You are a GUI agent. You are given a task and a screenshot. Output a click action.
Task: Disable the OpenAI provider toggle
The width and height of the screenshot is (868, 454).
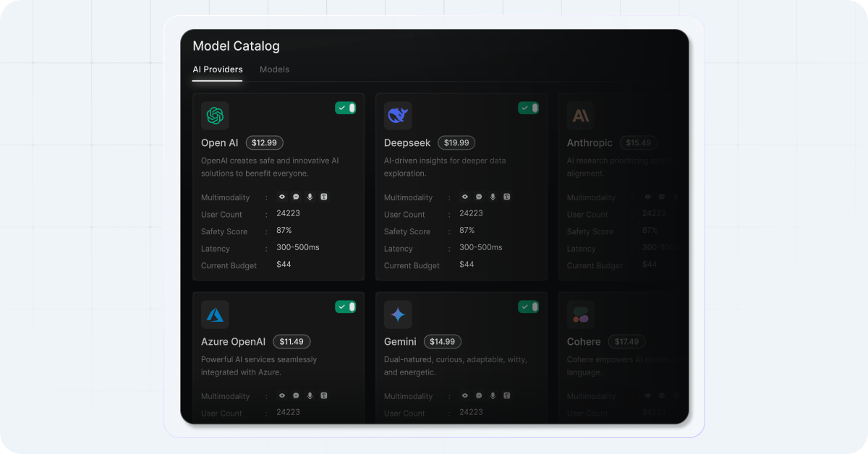(346, 107)
